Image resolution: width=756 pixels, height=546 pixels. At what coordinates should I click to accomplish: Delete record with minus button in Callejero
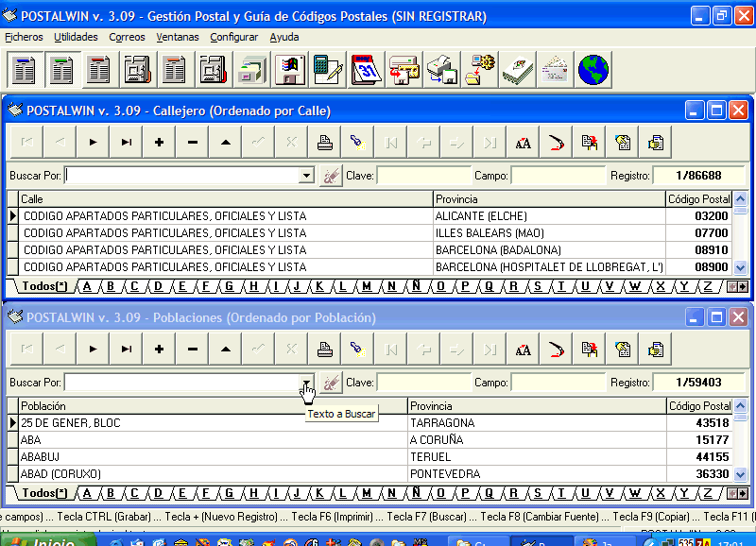(193, 142)
